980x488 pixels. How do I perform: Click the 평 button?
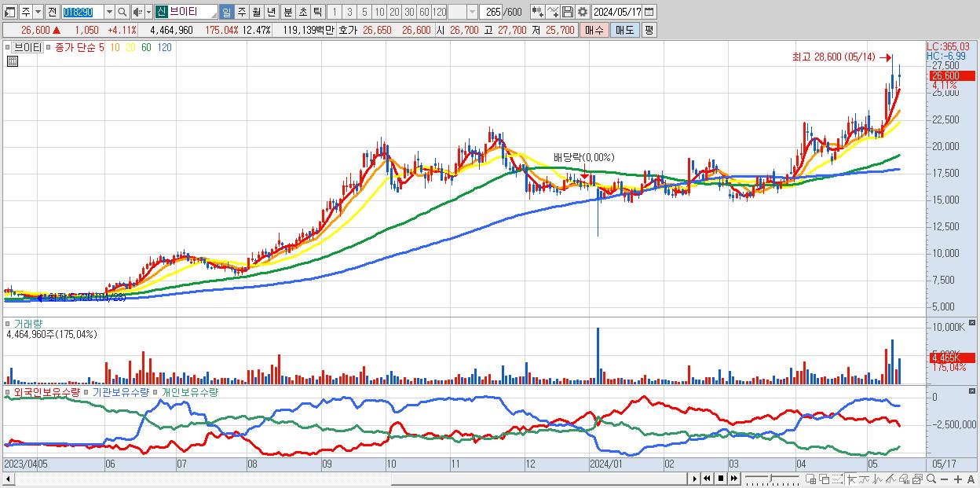[649, 30]
